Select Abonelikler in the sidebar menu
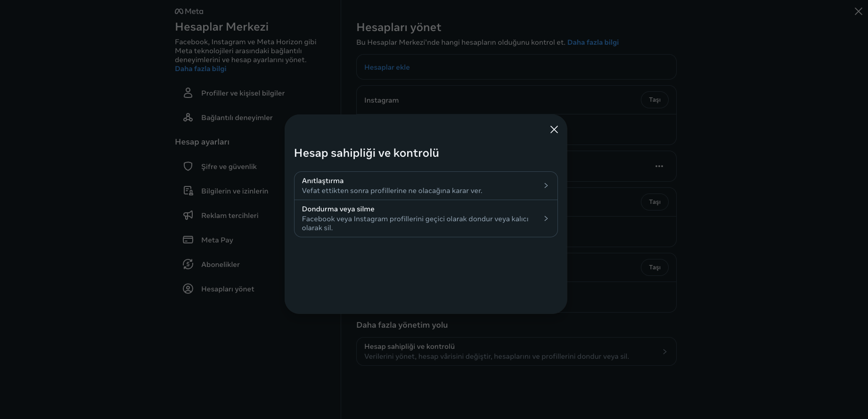Image resolution: width=868 pixels, height=419 pixels. point(221,265)
